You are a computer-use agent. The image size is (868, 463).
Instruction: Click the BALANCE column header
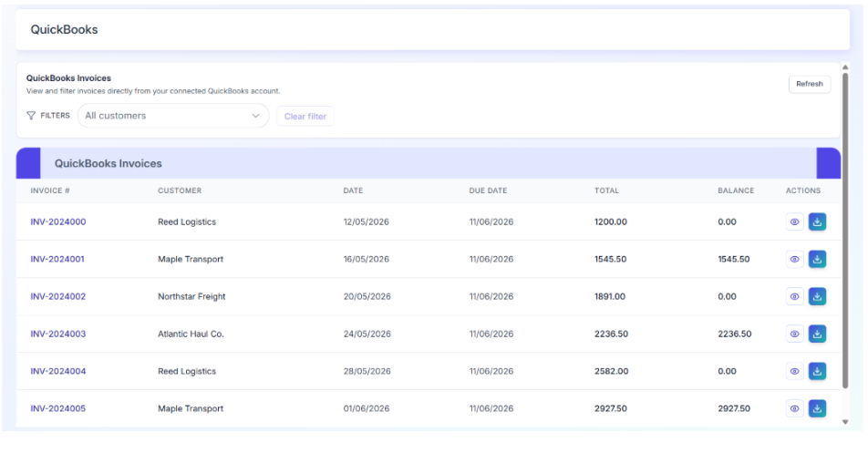736,190
